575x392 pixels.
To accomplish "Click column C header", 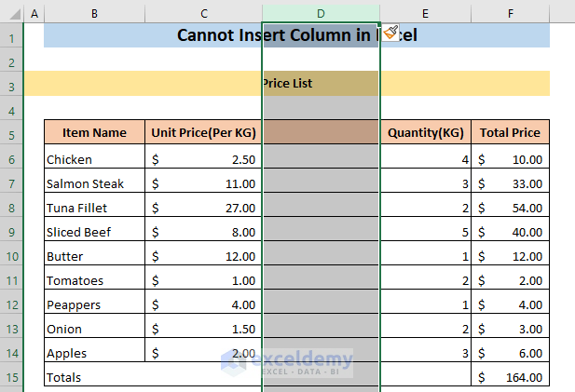I will pos(203,14).
